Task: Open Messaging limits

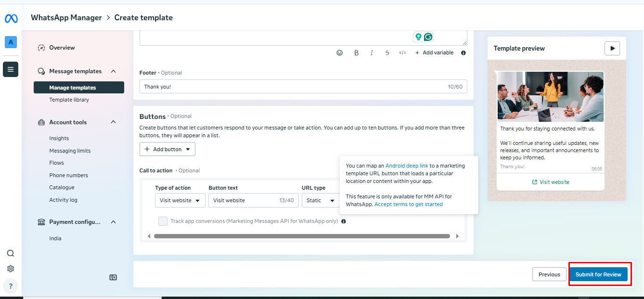Action: point(70,151)
